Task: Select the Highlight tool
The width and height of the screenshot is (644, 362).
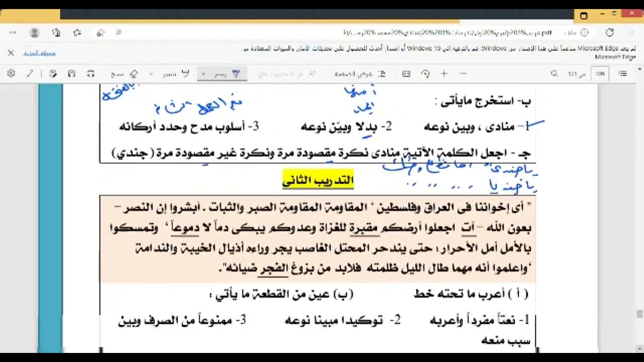Action: (x=176, y=74)
